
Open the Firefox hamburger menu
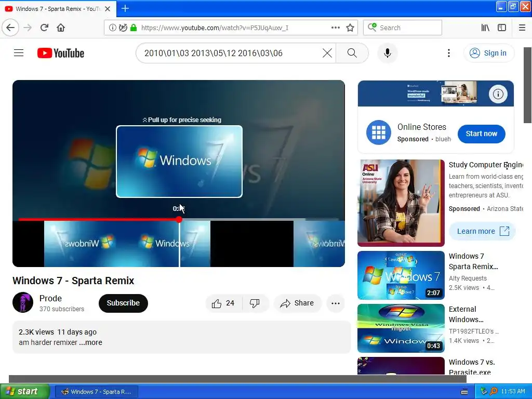point(522,28)
